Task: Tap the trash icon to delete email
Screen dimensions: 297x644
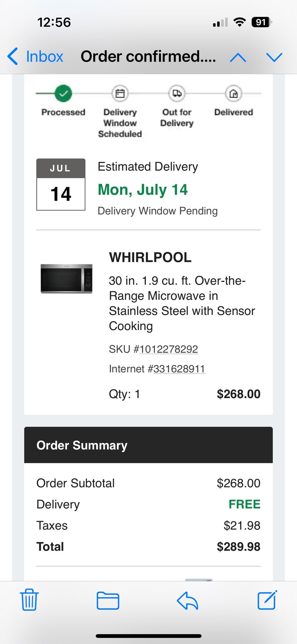Action: tap(29, 600)
